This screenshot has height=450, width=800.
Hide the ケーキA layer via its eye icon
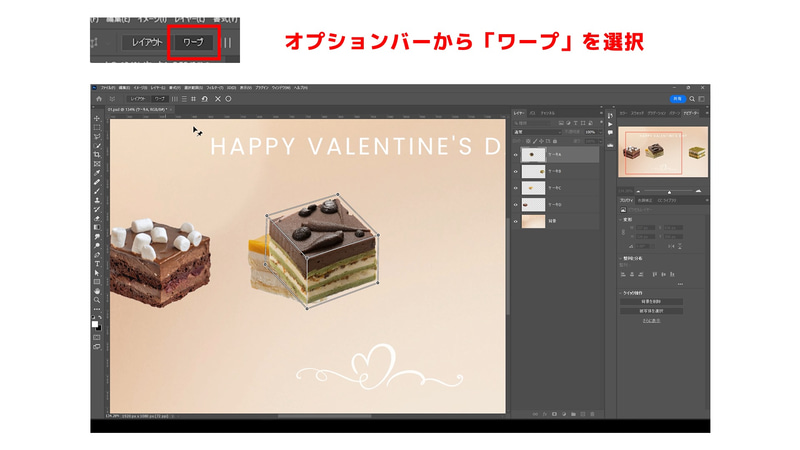pyautogui.click(x=515, y=155)
